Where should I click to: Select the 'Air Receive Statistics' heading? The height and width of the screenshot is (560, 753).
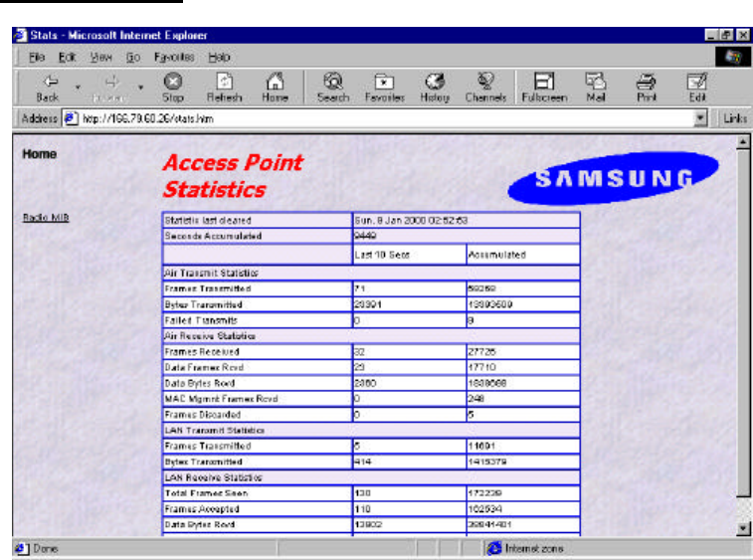coord(209,336)
